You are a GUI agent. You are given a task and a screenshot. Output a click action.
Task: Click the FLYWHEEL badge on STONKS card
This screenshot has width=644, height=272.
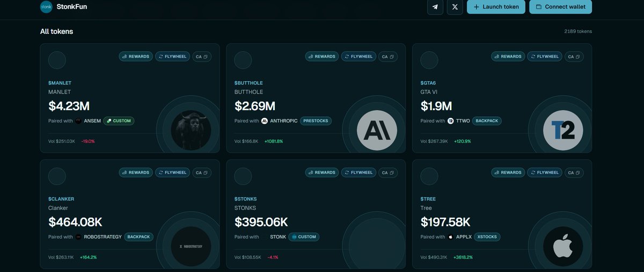coord(359,173)
